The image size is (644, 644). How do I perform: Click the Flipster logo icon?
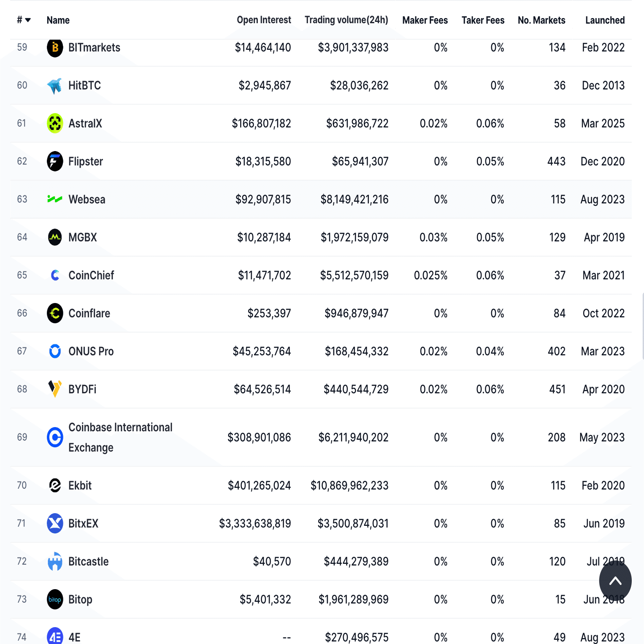pos(55,161)
